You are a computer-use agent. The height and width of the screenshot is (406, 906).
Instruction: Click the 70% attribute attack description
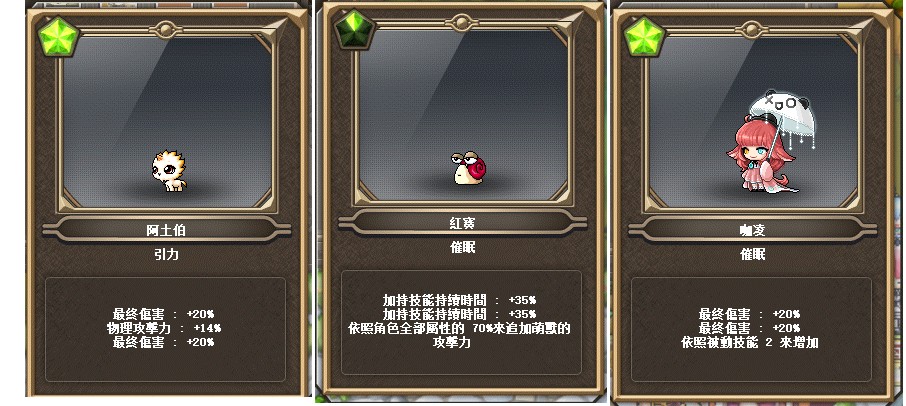click(x=459, y=335)
